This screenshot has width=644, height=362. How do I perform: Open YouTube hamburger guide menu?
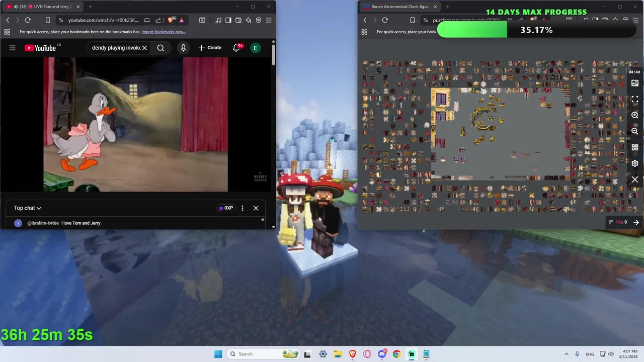tap(13, 48)
